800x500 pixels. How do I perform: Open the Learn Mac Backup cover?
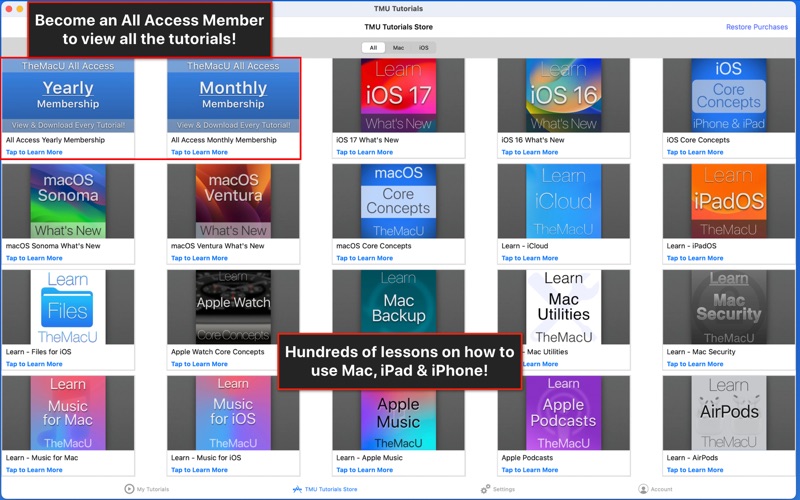pos(398,302)
